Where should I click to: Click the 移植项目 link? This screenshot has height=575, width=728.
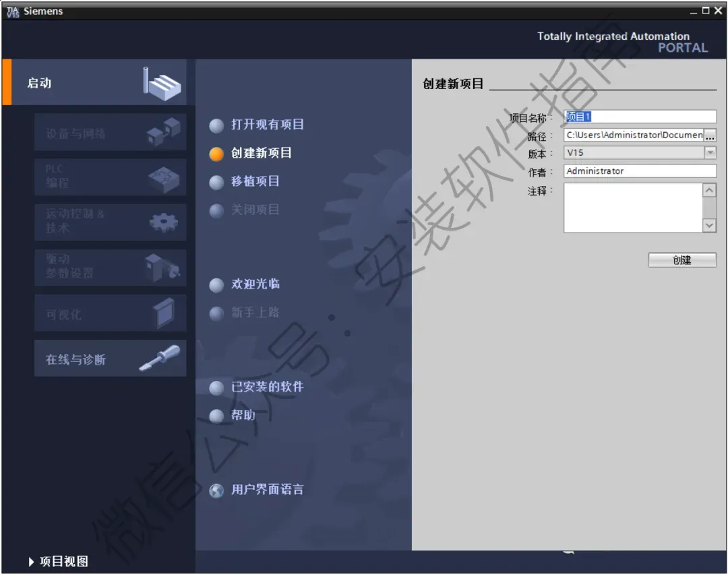click(255, 181)
